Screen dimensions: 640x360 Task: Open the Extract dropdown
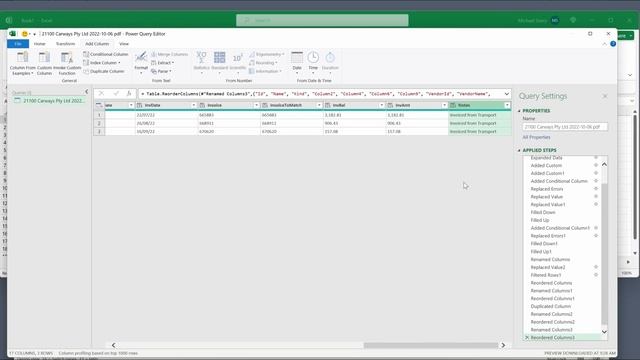pos(162,63)
